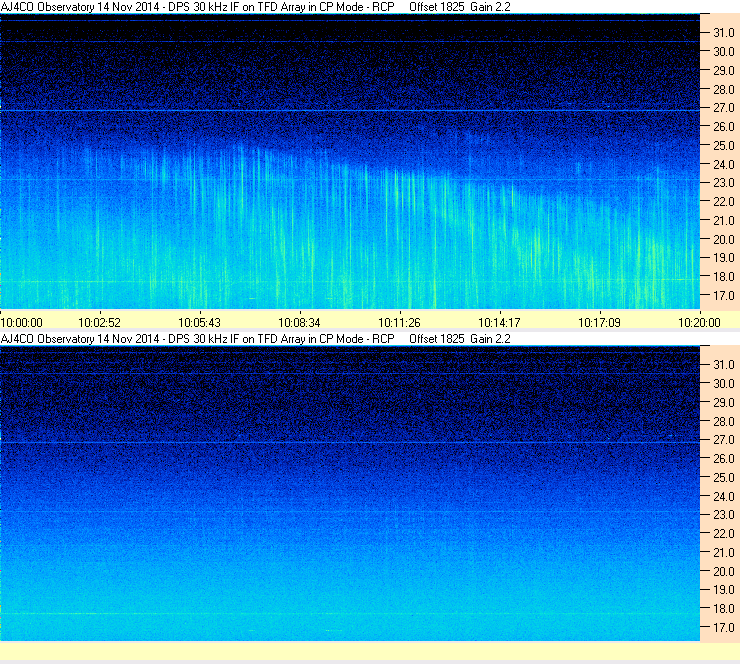The height and width of the screenshot is (664, 740).
Task: Select the 29.0 frequency label on lower spectrogram
Action: [x=724, y=402]
